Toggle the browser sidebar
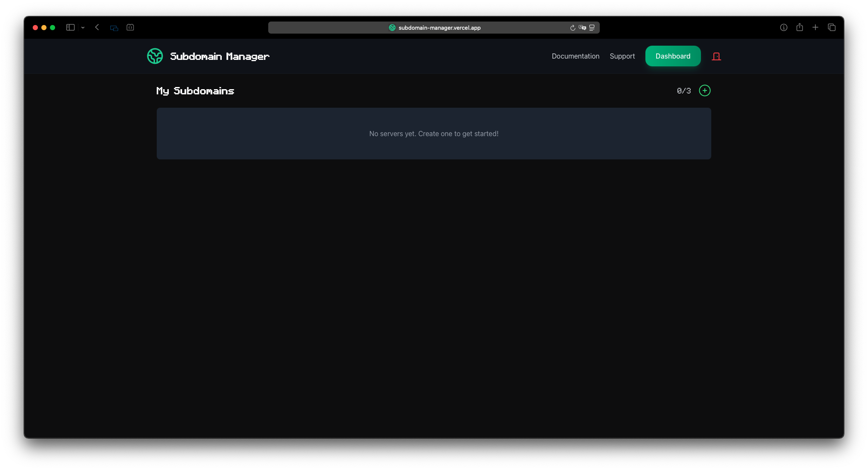Screen dimensions: 868x470 point(70,27)
